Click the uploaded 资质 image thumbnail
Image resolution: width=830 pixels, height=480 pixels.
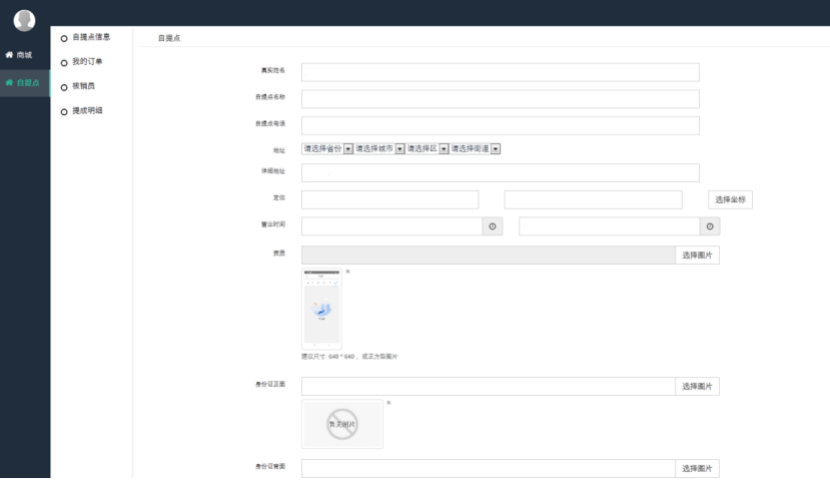tap(322, 308)
